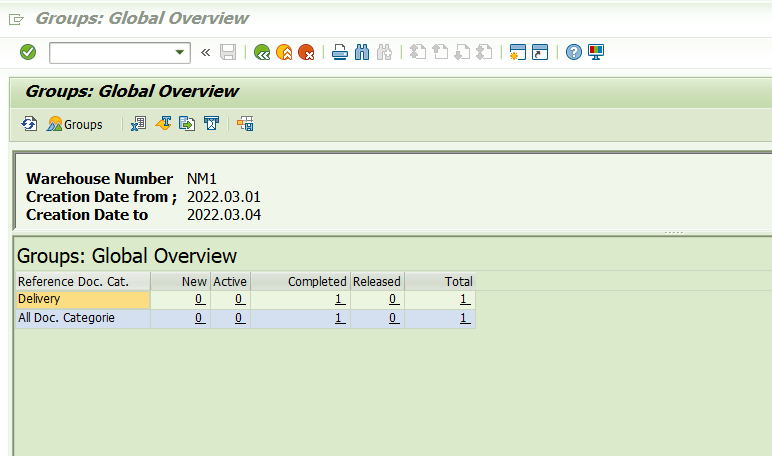Click the word processing icon

(163, 124)
